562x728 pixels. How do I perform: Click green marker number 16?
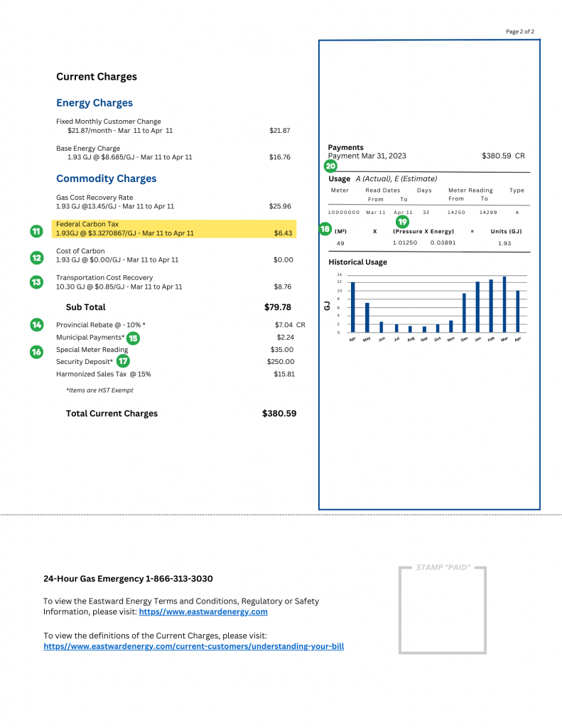coord(37,352)
